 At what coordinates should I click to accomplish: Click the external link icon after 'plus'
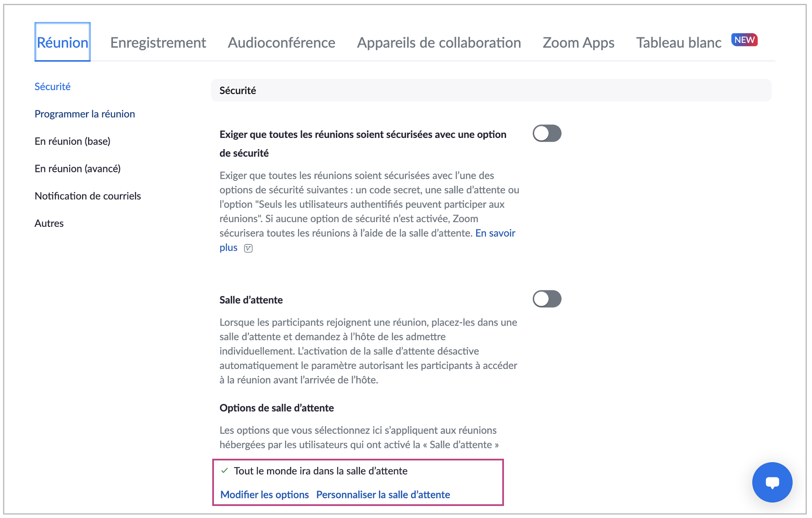pos(248,248)
